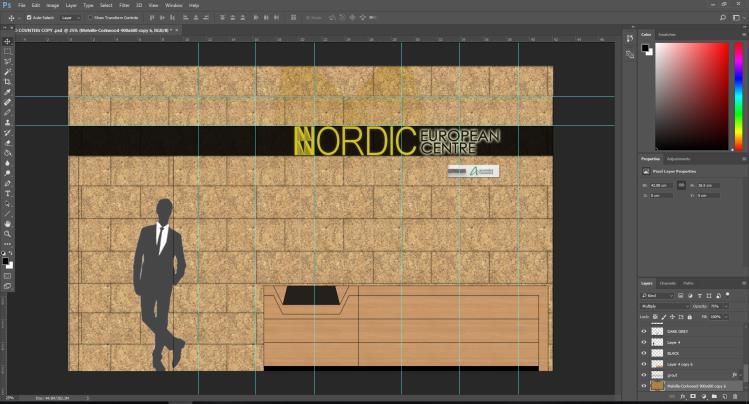The width and height of the screenshot is (749, 404).
Task: Create a new layer
Action: coord(725,396)
